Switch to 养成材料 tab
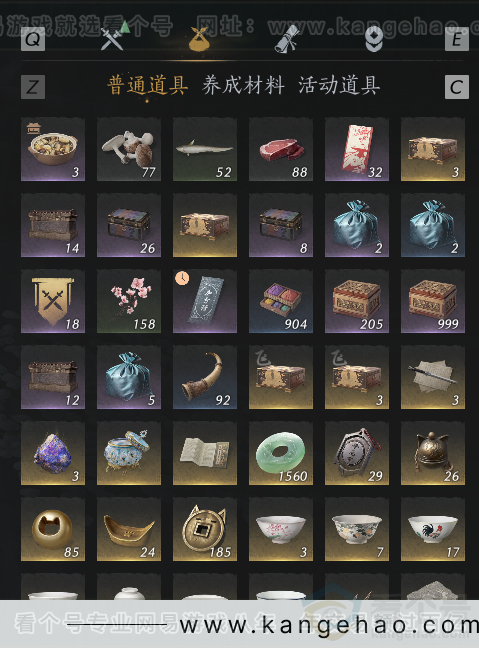 243,86
